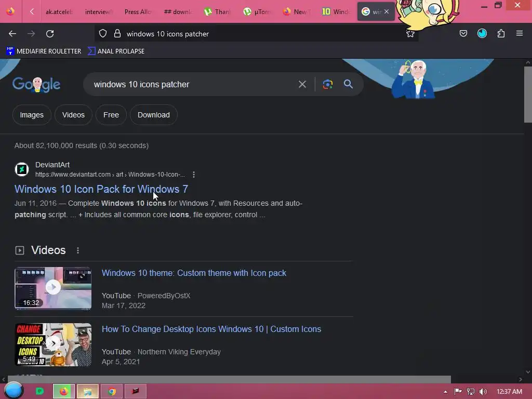532x399 pixels.
Task: Open the Action Center flag icon
Action: [x=458, y=392]
